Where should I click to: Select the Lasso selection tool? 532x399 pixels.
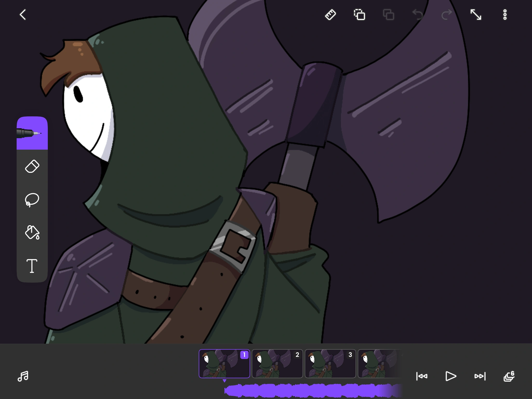32,199
